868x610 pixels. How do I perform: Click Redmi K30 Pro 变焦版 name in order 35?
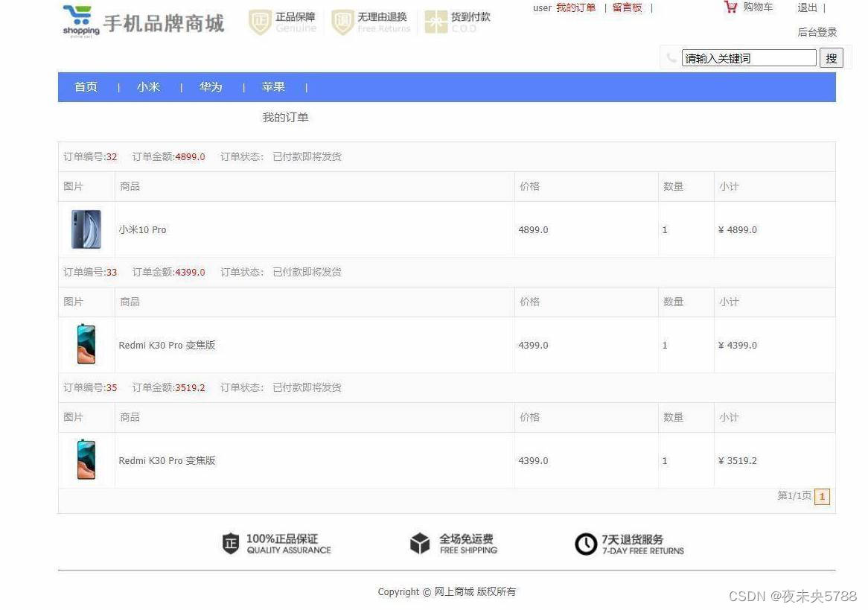167,460
